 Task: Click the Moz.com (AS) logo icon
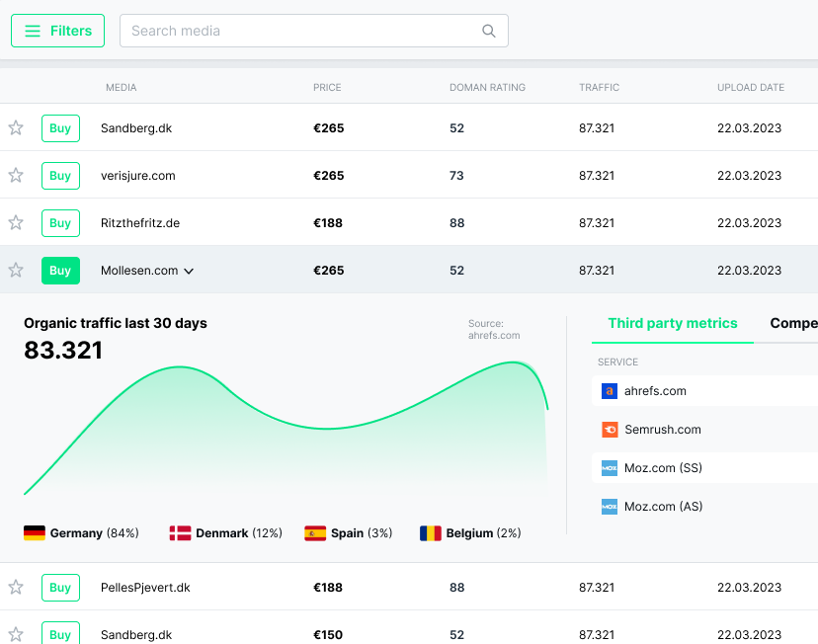click(x=610, y=507)
